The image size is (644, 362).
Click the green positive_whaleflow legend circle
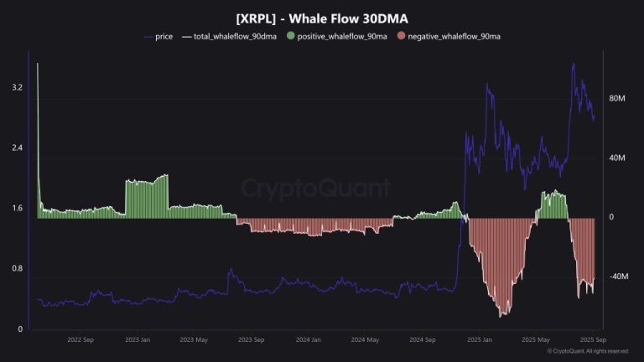[291, 37]
